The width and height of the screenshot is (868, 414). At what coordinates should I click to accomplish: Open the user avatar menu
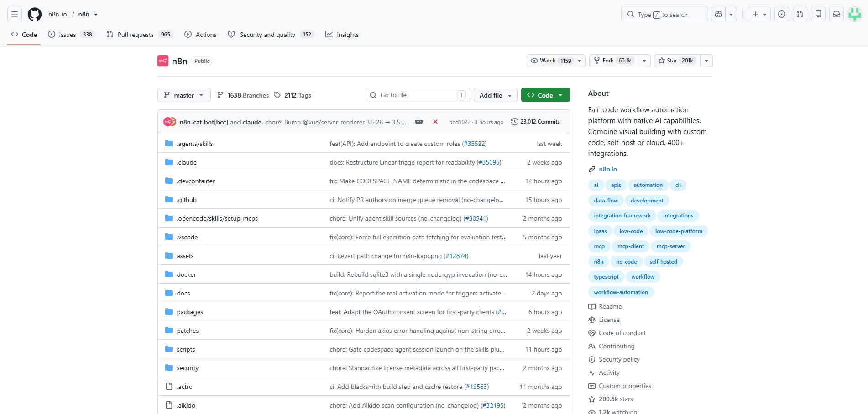855,15
